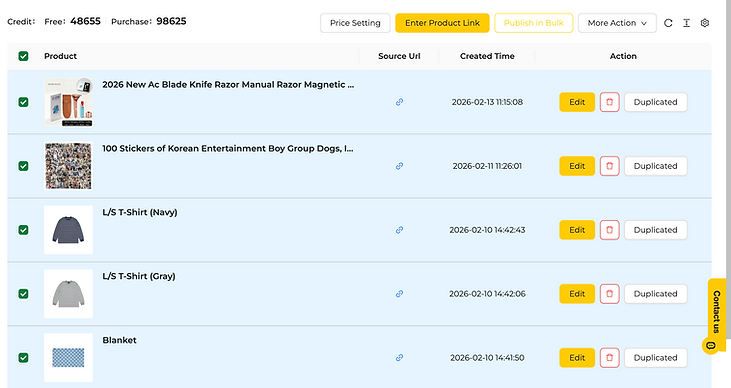Click created time 2026-02-11 11:26:01
Viewport: 731px width, 388px height.
coord(487,166)
